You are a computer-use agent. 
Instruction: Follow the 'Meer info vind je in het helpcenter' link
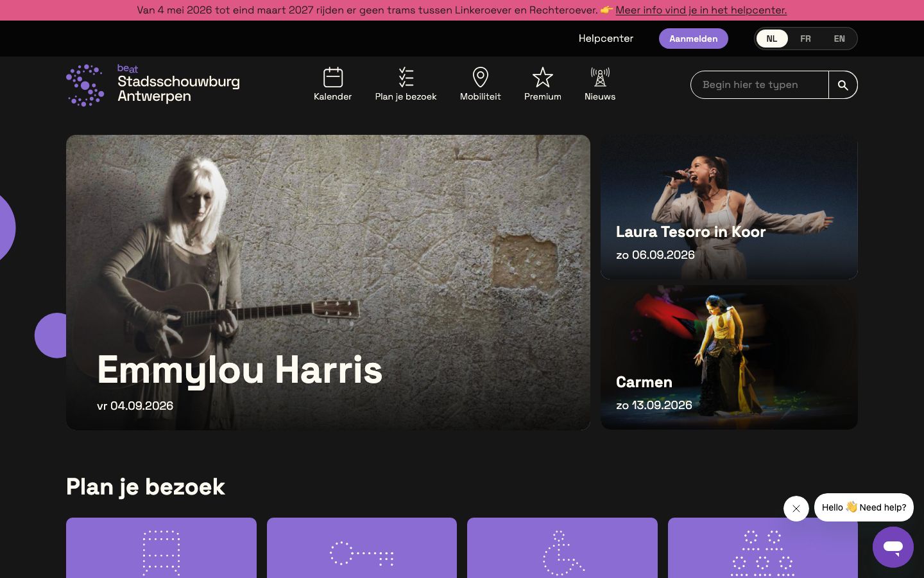coord(701,10)
